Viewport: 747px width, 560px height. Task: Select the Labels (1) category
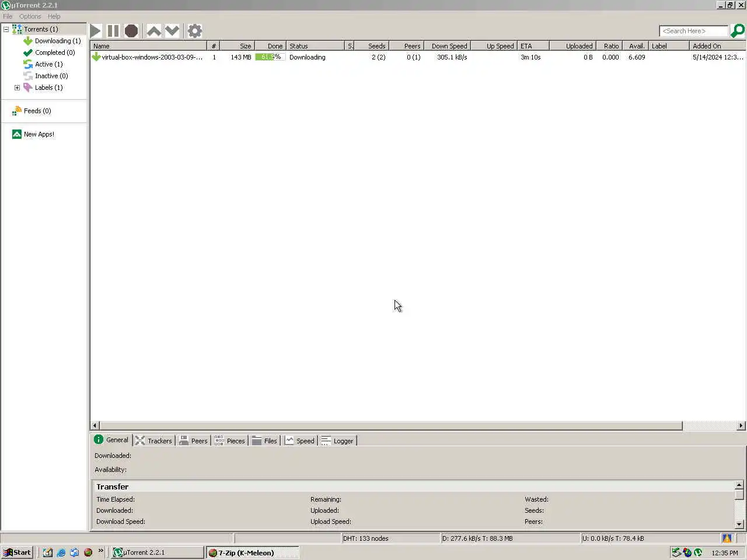click(43, 87)
